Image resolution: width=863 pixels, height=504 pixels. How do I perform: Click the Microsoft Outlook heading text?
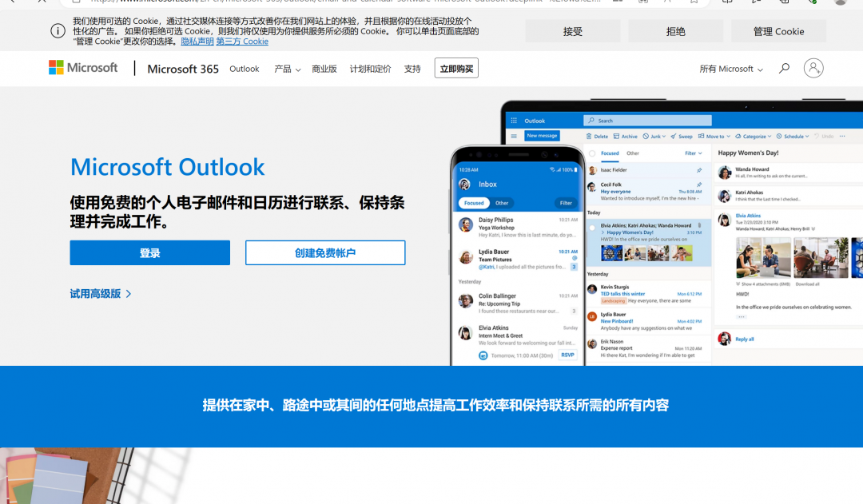pos(167,167)
